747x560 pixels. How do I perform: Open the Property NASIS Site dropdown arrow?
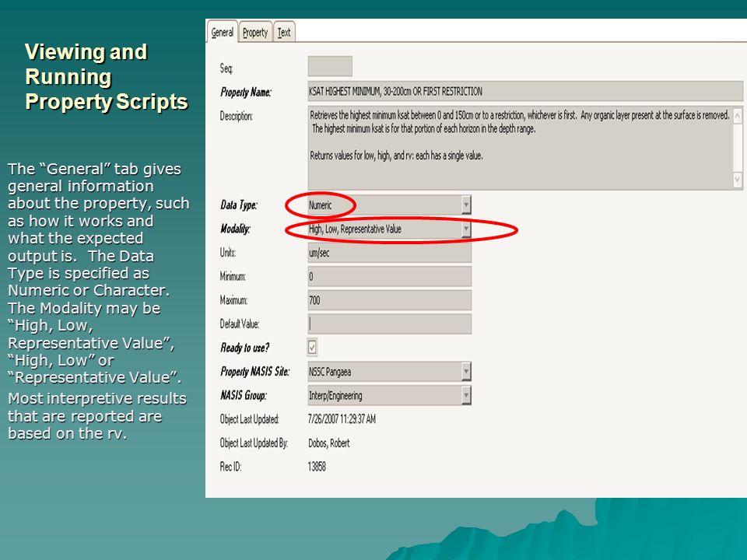466,372
